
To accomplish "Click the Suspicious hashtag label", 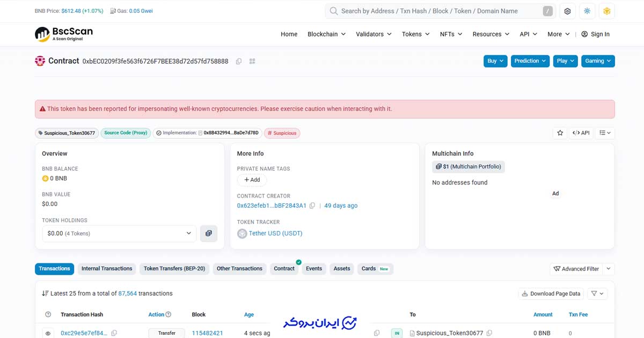I will (282, 133).
